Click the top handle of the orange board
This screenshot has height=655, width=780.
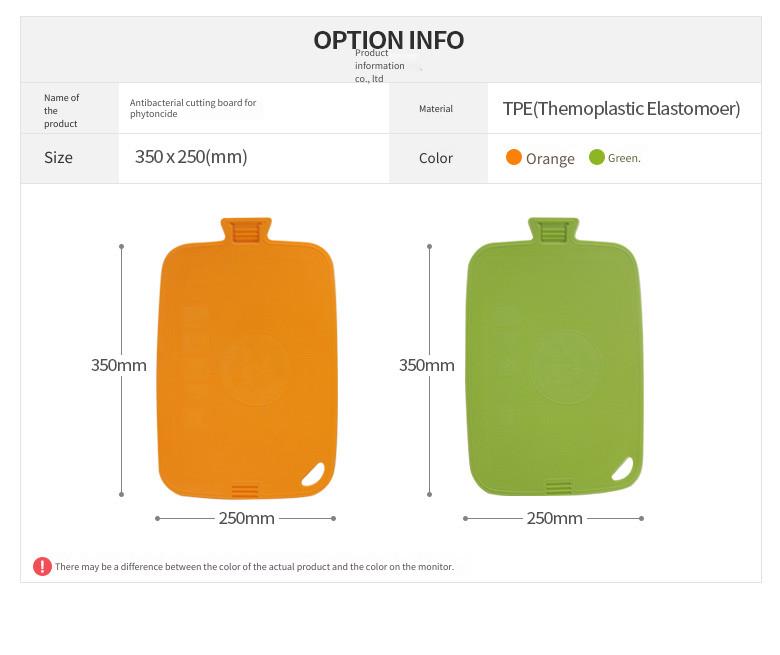click(246, 230)
